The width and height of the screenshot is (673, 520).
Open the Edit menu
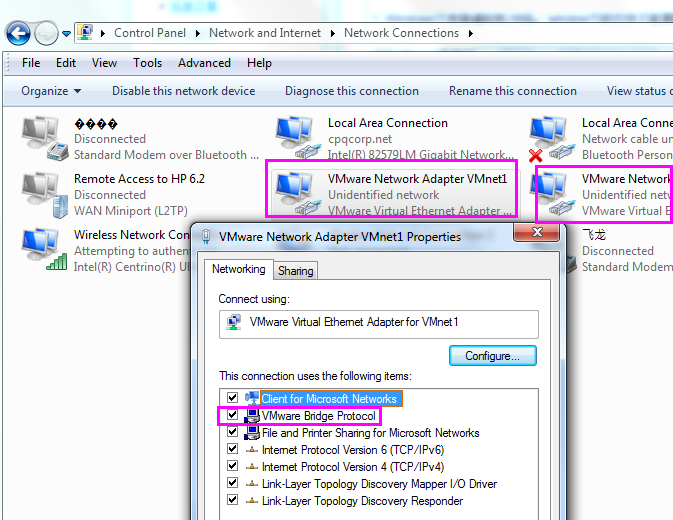(66, 63)
